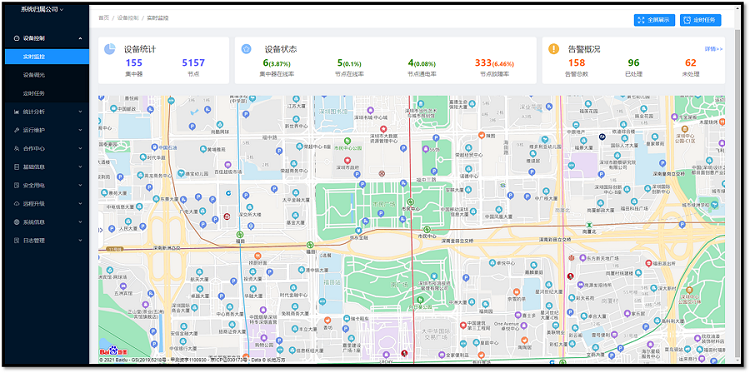Open the 统计分析 menu label
The image size is (750, 373).
click(34, 112)
